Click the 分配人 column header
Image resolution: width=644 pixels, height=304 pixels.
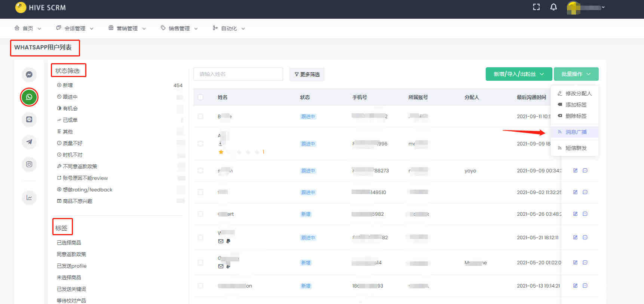tap(472, 97)
